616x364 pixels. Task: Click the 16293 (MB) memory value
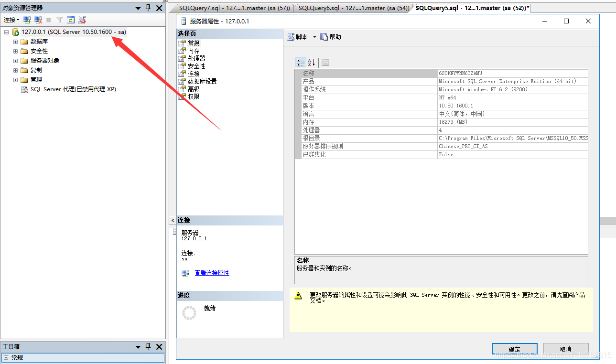(x=453, y=122)
